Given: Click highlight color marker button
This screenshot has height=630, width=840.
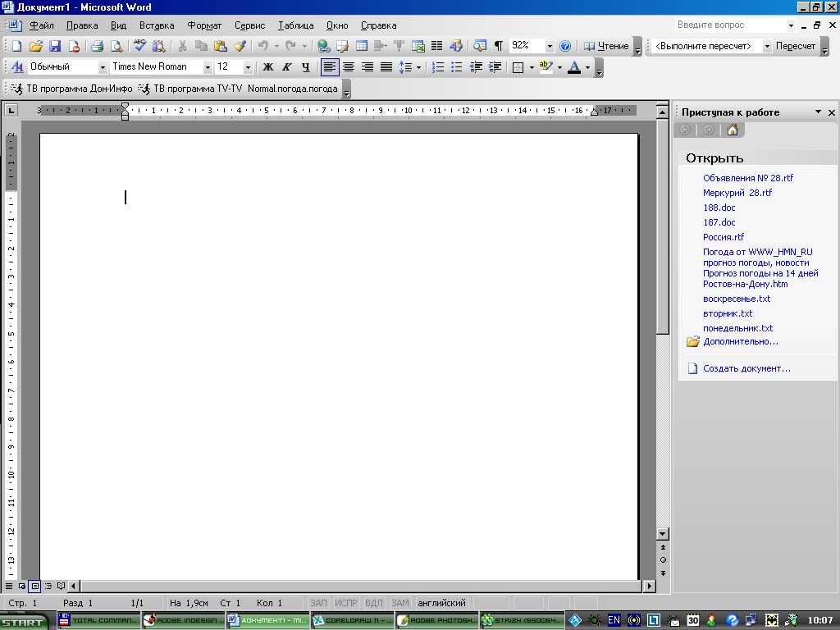Looking at the screenshot, I should click(x=546, y=67).
